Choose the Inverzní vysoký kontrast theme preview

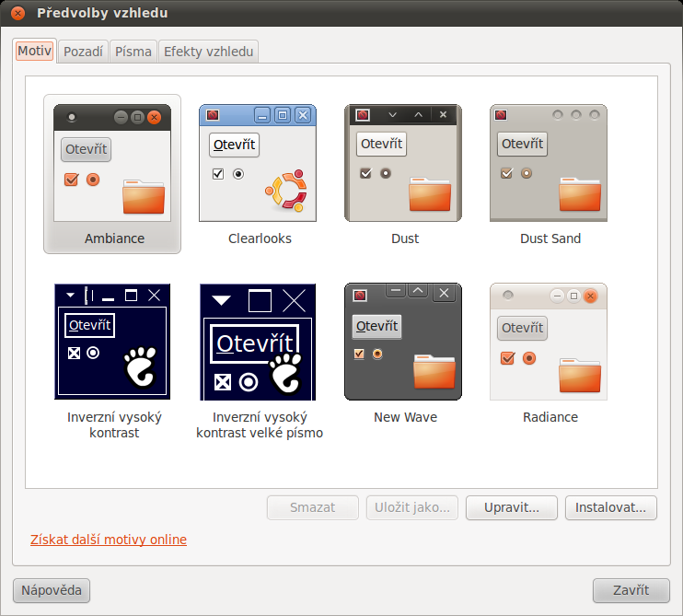112,342
